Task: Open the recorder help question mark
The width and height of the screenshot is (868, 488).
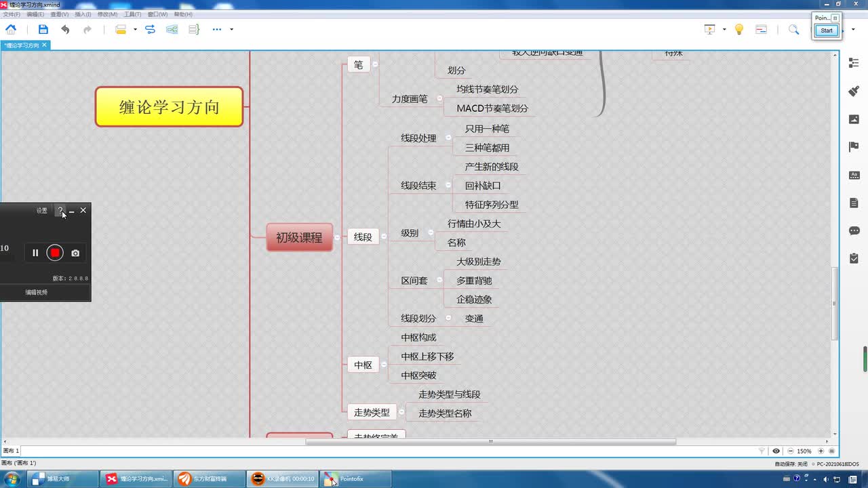Action: 60,211
